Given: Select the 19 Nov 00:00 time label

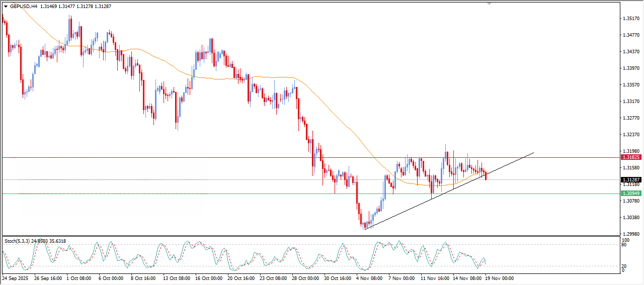Looking at the screenshot, I should [x=499, y=278].
